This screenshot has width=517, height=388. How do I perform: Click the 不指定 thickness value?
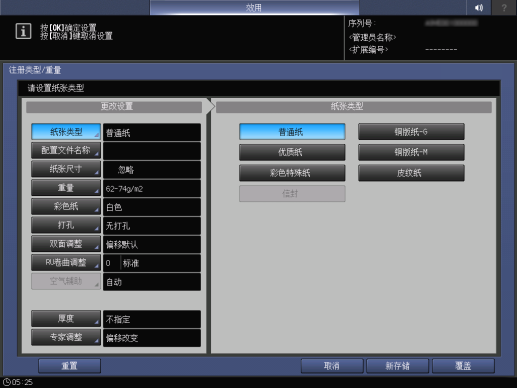pyautogui.click(x=152, y=319)
